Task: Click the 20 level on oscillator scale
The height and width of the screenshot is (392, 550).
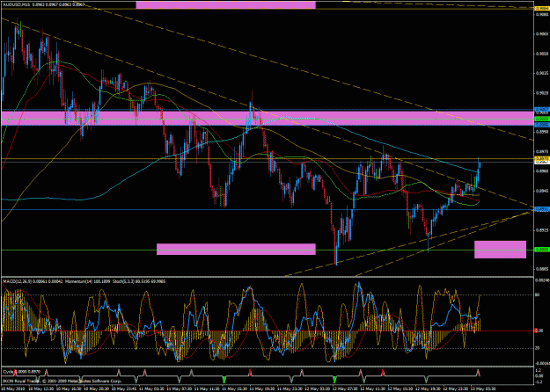Action: pyautogui.click(x=537, y=348)
